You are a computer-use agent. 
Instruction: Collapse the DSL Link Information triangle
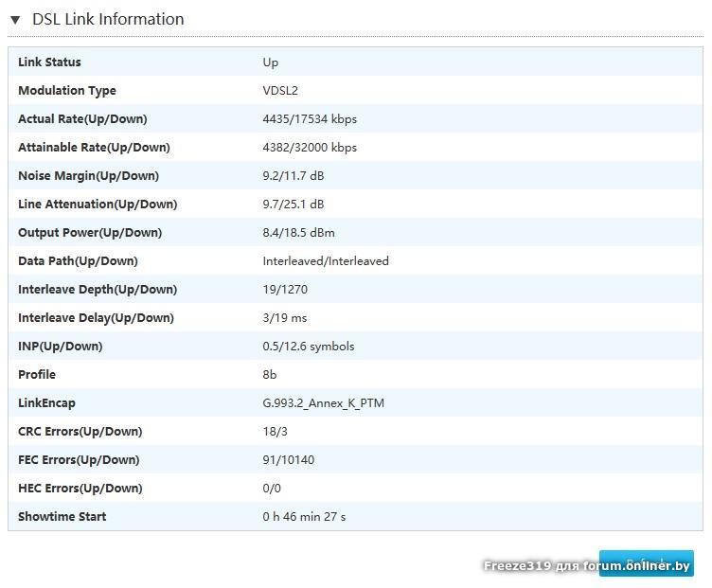tap(15, 20)
